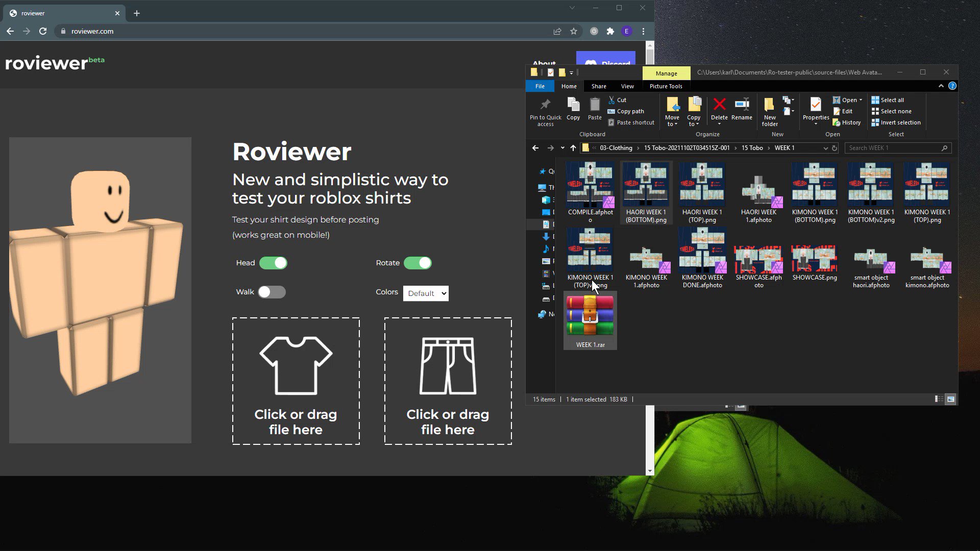Select the Home tab in ribbon

[569, 86]
